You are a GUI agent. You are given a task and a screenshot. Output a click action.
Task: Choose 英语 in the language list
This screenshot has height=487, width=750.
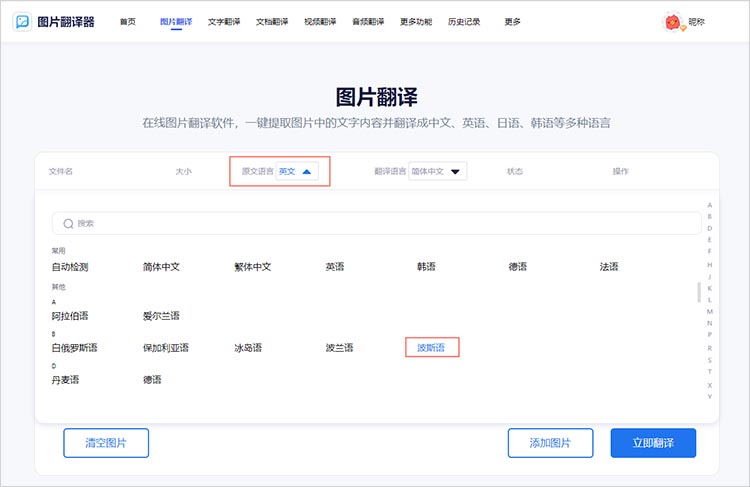coord(335,267)
